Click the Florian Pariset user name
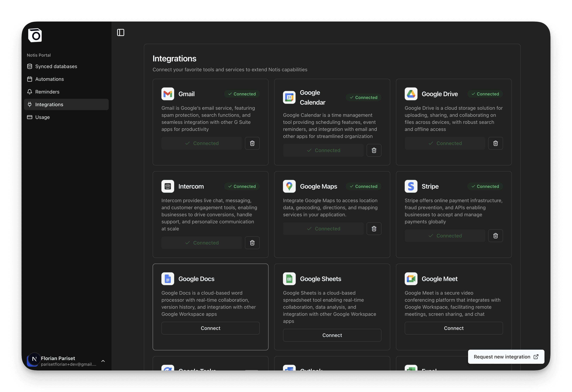572x392 pixels. [x=58, y=358]
